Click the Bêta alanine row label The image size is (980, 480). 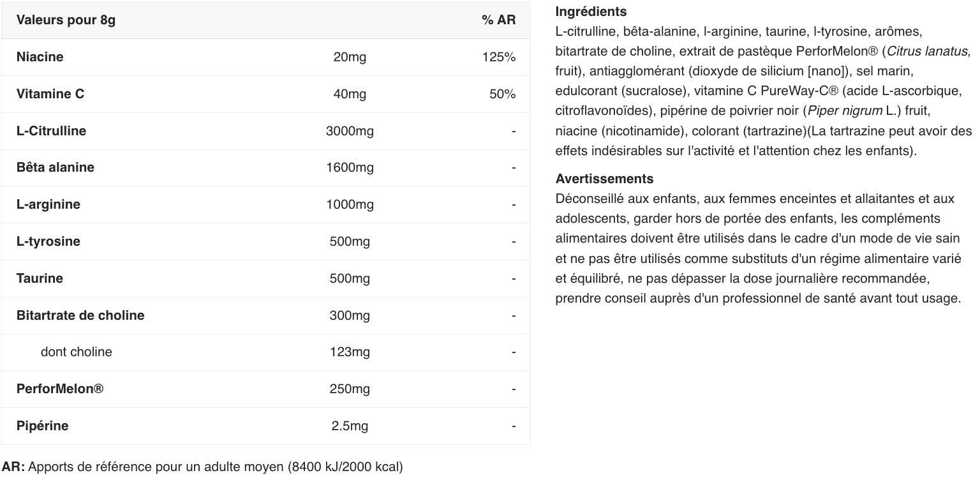coord(56,167)
